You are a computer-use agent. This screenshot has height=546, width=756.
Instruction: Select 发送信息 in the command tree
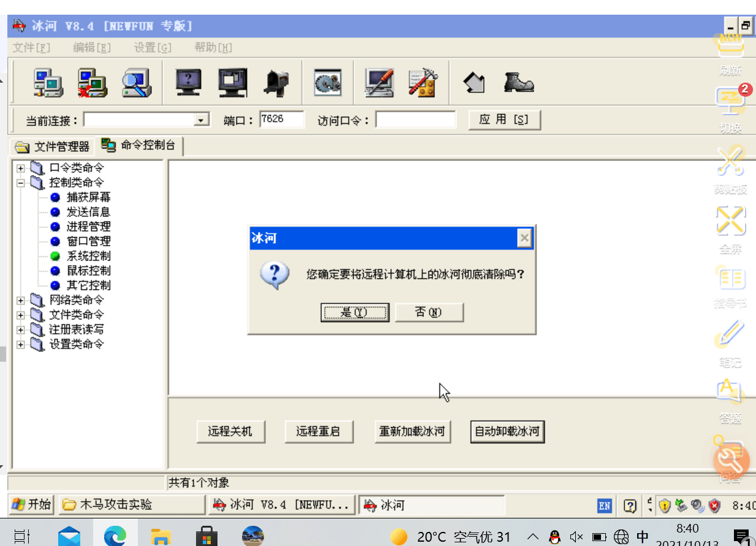tap(88, 212)
